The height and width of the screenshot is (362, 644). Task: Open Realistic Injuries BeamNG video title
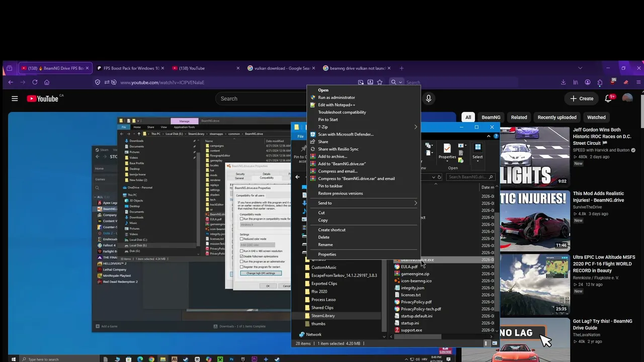(x=598, y=197)
